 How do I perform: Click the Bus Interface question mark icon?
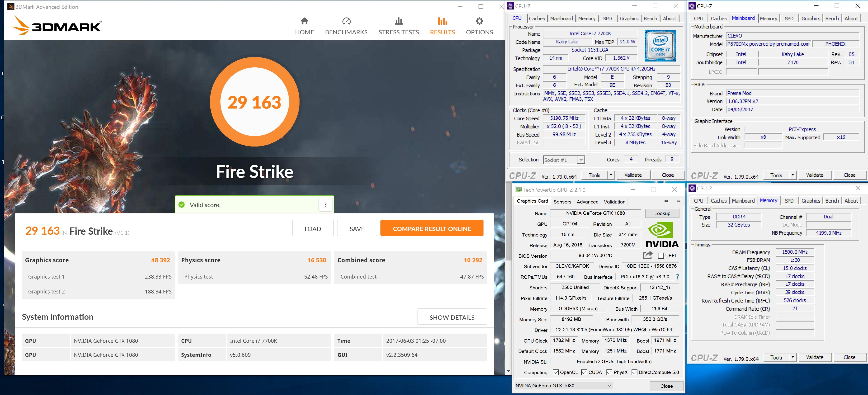[677, 277]
